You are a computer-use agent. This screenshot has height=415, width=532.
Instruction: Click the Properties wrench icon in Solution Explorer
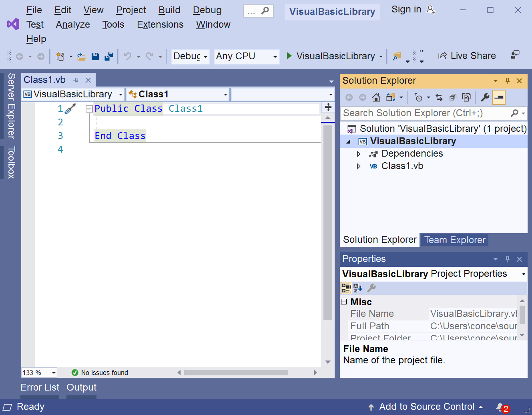[x=485, y=97]
